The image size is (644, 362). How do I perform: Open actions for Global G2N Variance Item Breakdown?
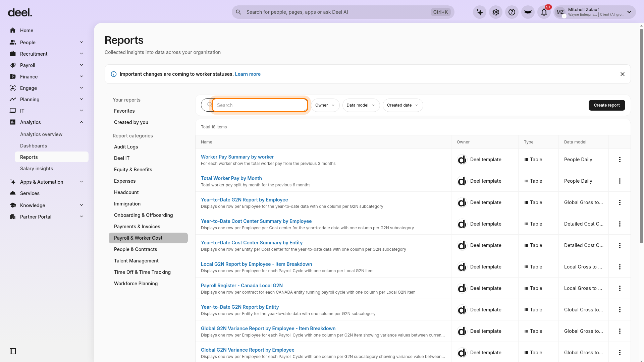[620, 331]
